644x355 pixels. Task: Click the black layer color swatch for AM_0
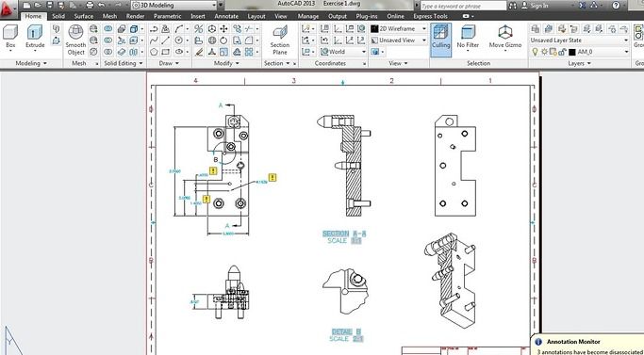[571, 52]
